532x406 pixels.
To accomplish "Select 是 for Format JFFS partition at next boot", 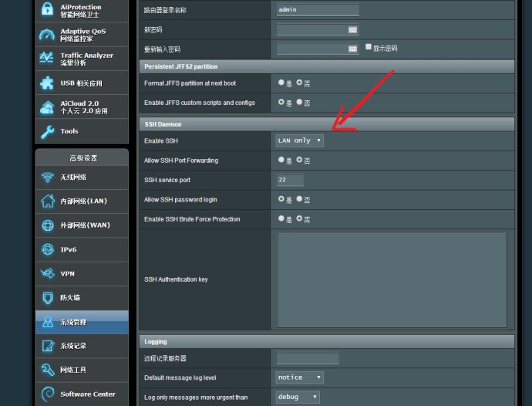I will point(281,83).
